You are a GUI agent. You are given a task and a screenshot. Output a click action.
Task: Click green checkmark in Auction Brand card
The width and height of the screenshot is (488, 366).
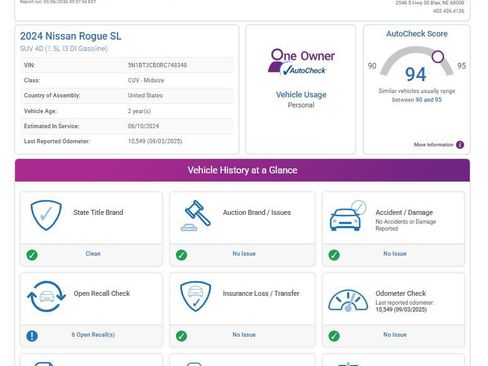coord(181,255)
